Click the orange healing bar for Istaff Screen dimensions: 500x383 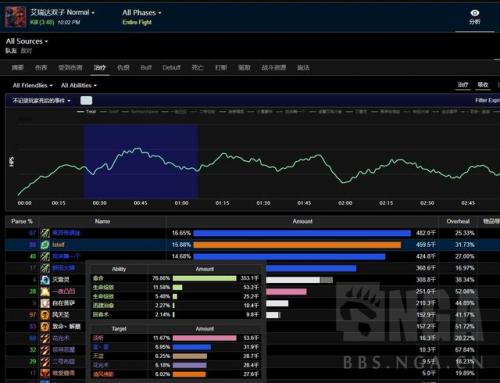coord(297,245)
